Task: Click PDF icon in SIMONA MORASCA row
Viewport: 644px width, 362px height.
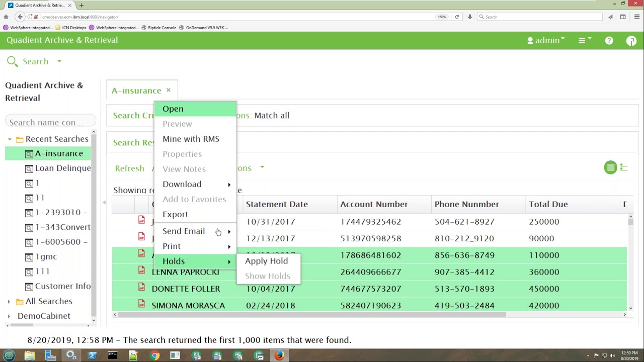Action: (x=141, y=304)
